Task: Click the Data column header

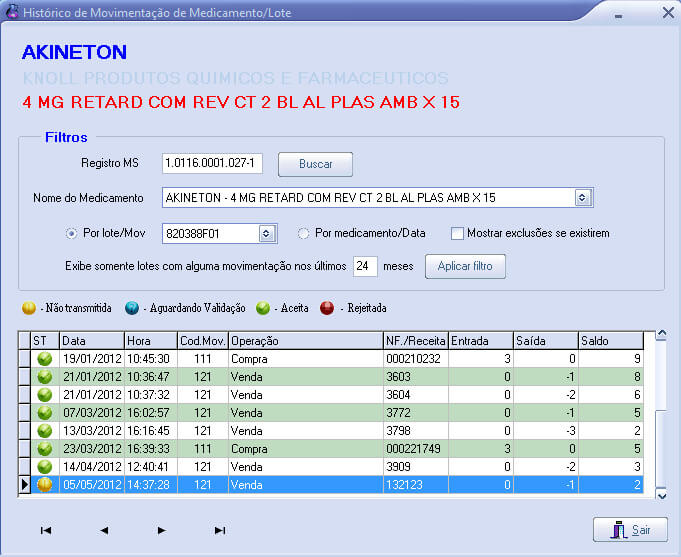Action: (92, 341)
